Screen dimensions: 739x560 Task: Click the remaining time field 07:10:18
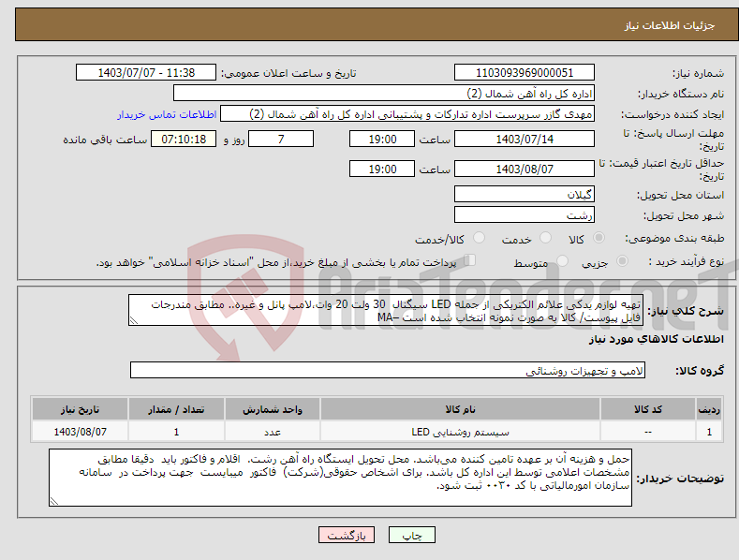coord(184,139)
